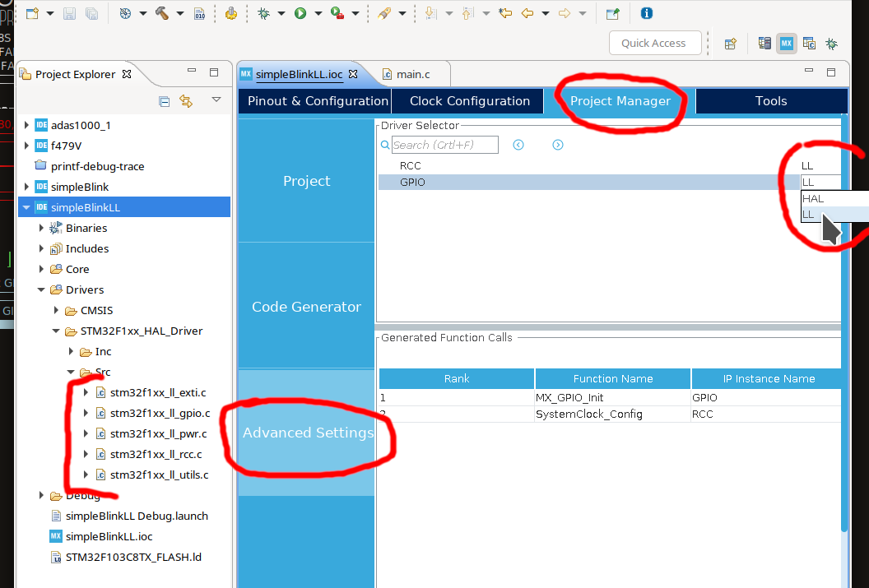
Task: Open the Project settings section
Action: (306, 180)
